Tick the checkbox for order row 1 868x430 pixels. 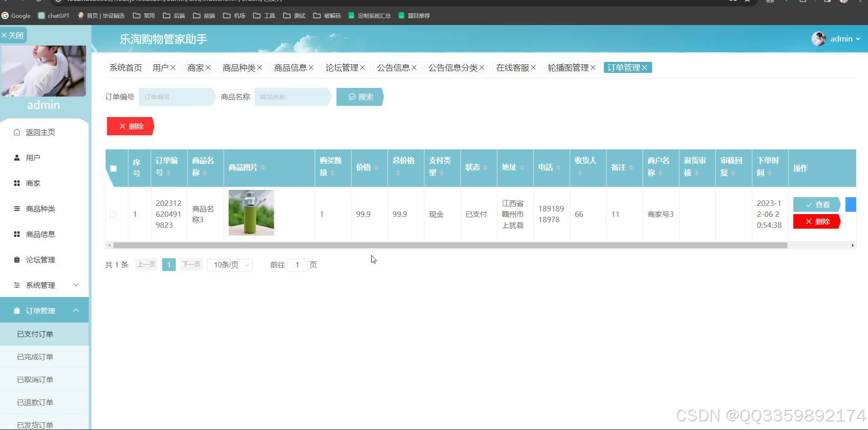(x=113, y=215)
